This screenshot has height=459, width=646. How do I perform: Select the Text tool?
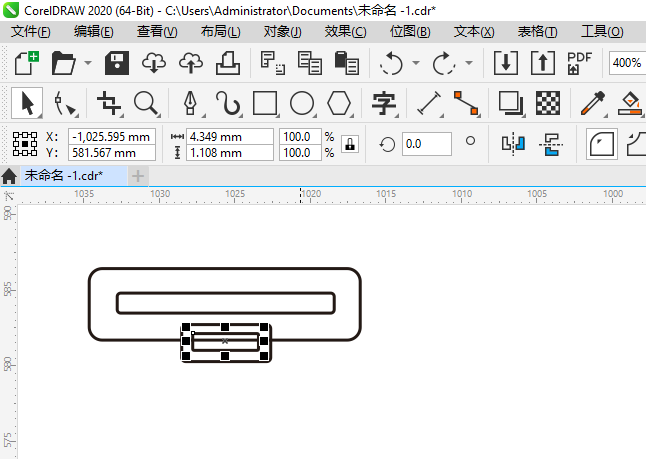click(384, 103)
